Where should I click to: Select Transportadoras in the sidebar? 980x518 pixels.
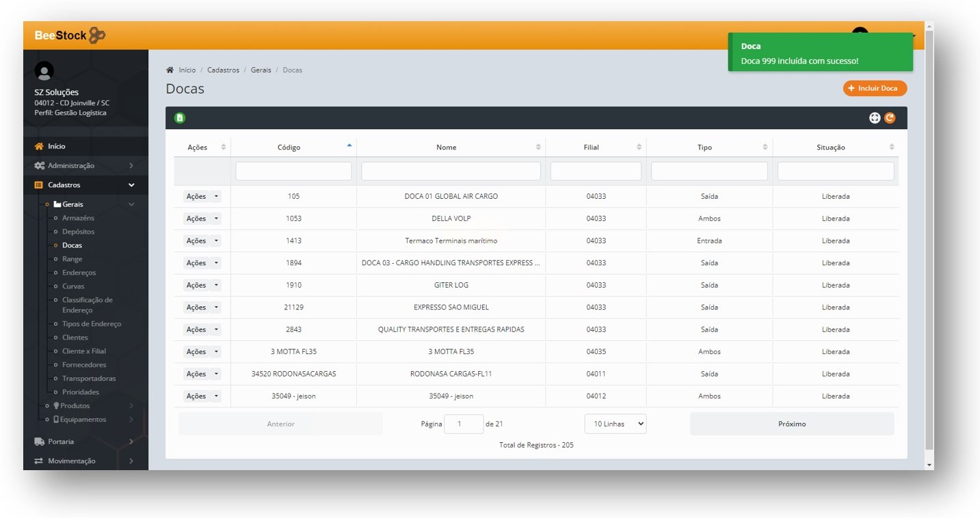click(x=89, y=378)
